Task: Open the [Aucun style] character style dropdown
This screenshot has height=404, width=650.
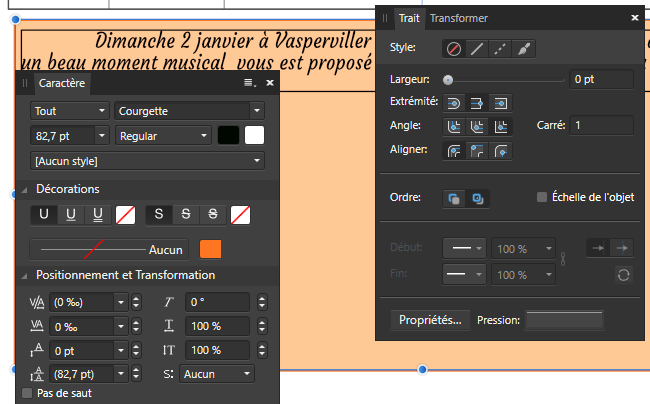Action: [147, 161]
